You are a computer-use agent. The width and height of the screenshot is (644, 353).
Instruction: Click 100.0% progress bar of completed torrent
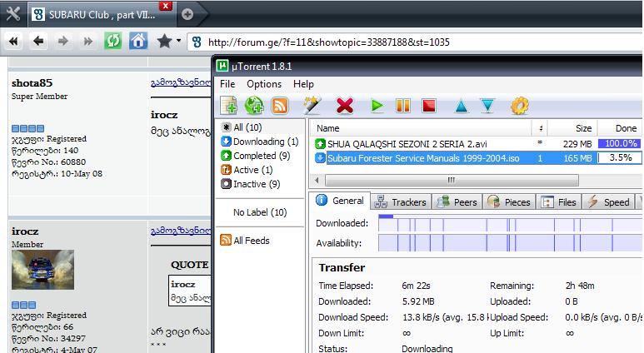coord(621,144)
